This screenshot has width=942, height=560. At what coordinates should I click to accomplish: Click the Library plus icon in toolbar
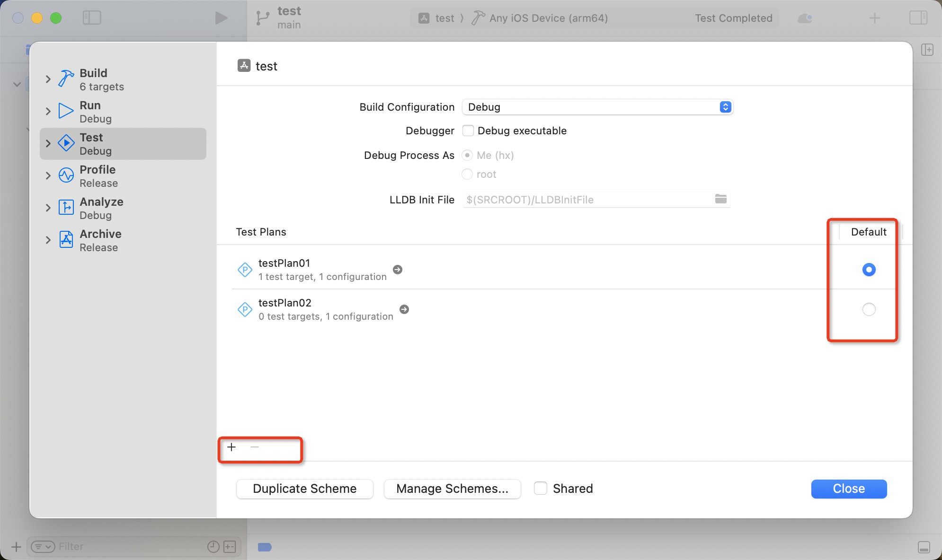coord(875,18)
